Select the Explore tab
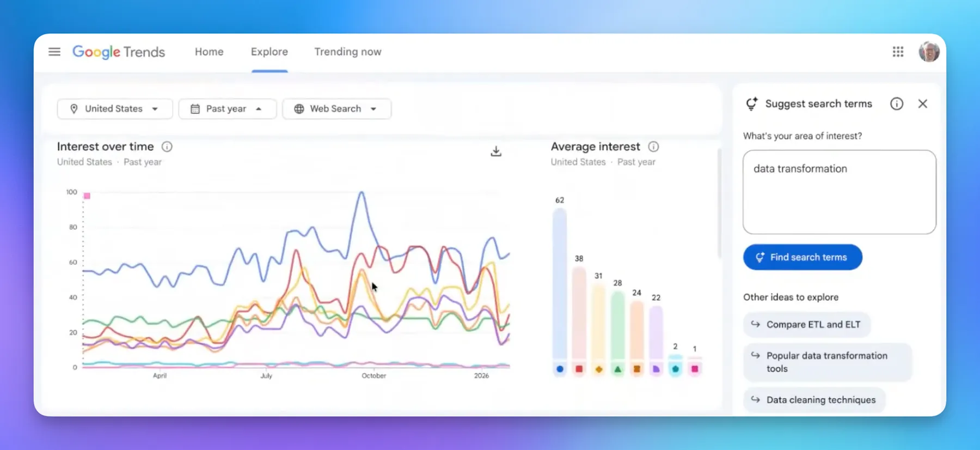The image size is (980, 450). tap(269, 52)
